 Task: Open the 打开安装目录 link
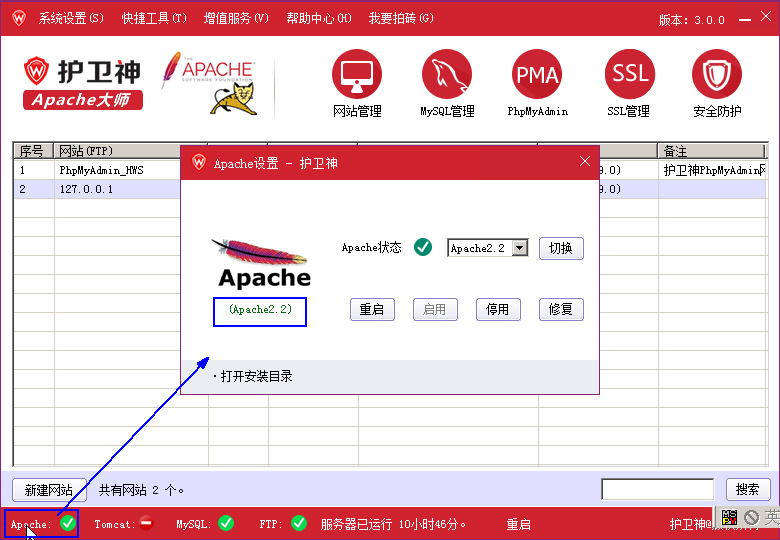tap(256, 376)
